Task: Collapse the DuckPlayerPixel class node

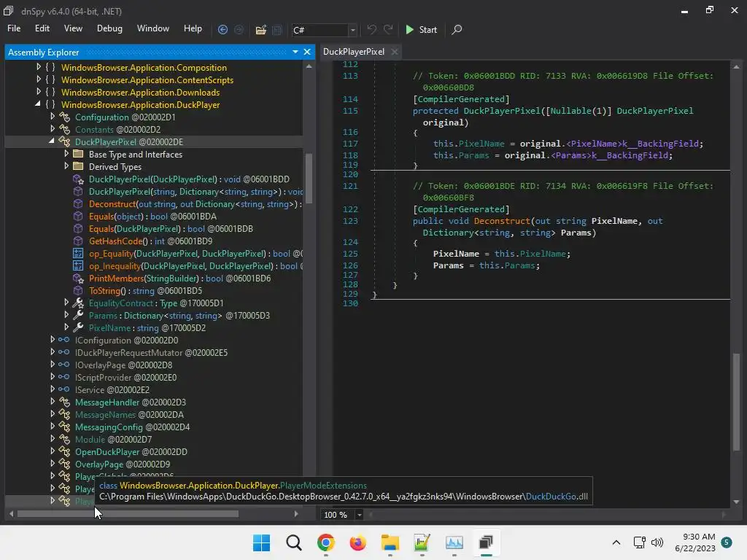Action: [52, 142]
